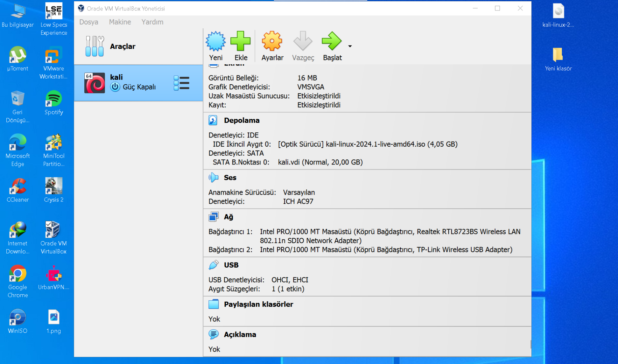Click the OHCI, EHCI controller value
The height and width of the screenshot is (364, 618).
point(290,280)
